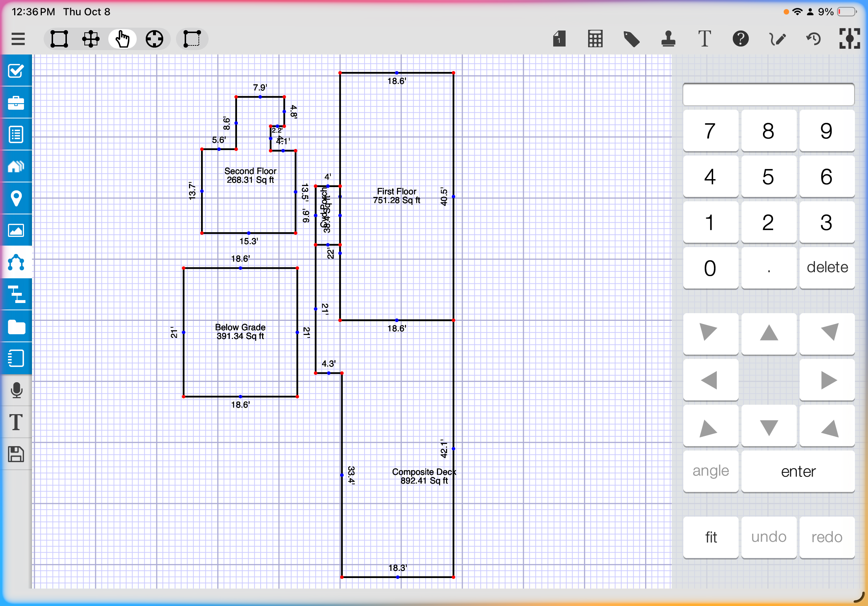The height and width of the screenshot is (606, 868).
Task: Open the map pin location tab
Action: pyautogui.click(x=16, y=198)
